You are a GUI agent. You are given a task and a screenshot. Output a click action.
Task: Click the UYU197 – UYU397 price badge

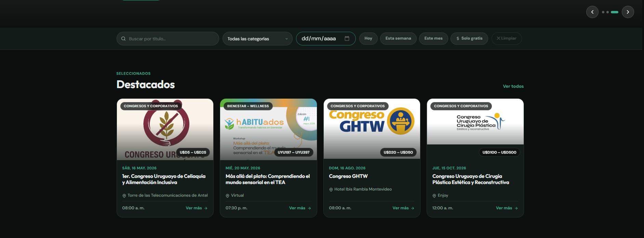(x=294, y=152)
